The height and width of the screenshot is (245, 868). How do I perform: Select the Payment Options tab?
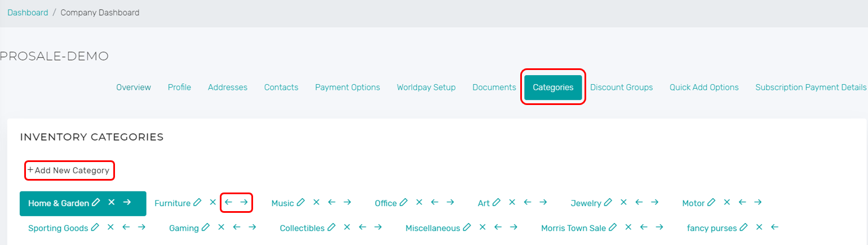[x=347, y=88]
